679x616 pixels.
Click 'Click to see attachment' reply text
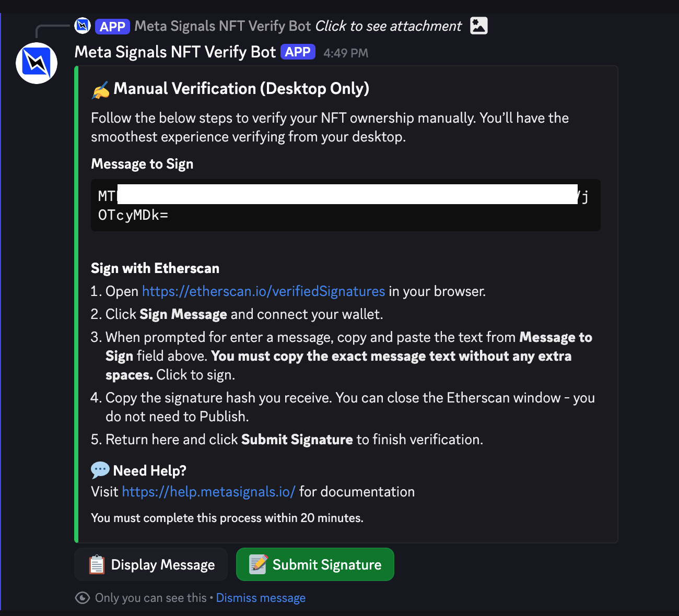pyautogui.click(x=389, y=26)
